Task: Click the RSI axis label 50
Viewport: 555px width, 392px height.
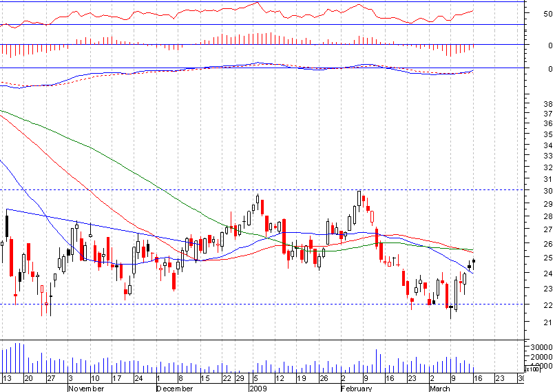Action: (x=548, y=14)
